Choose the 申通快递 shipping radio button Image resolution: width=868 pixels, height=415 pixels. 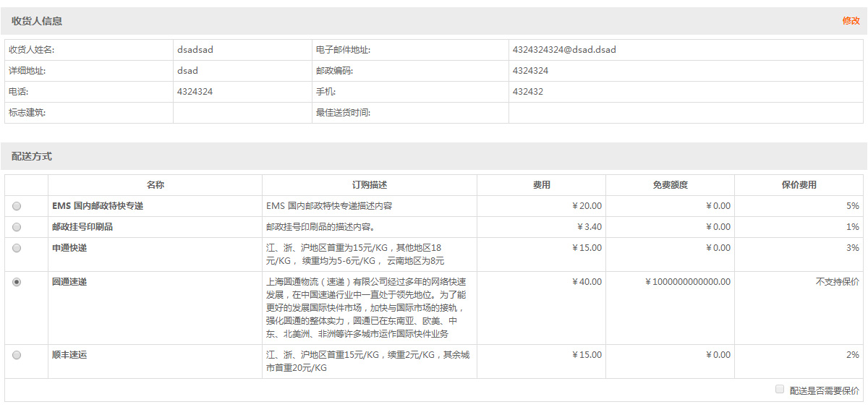(17, 248)
